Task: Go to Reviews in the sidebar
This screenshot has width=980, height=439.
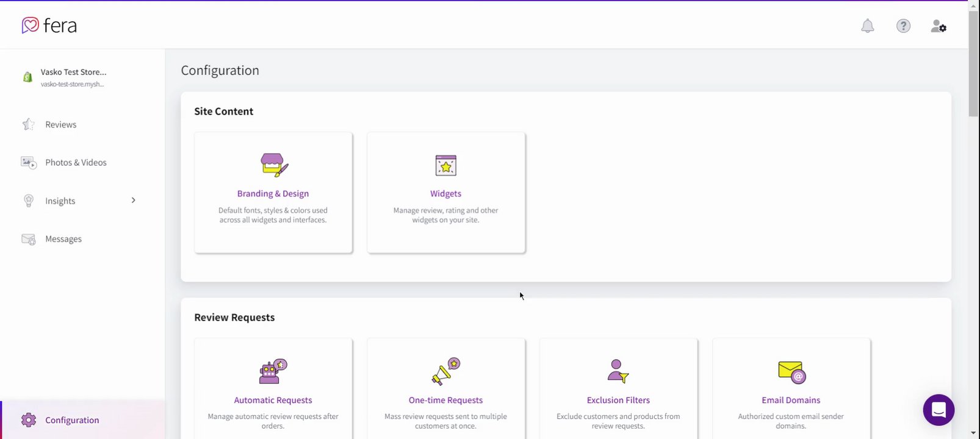Action: click(60, 124)
